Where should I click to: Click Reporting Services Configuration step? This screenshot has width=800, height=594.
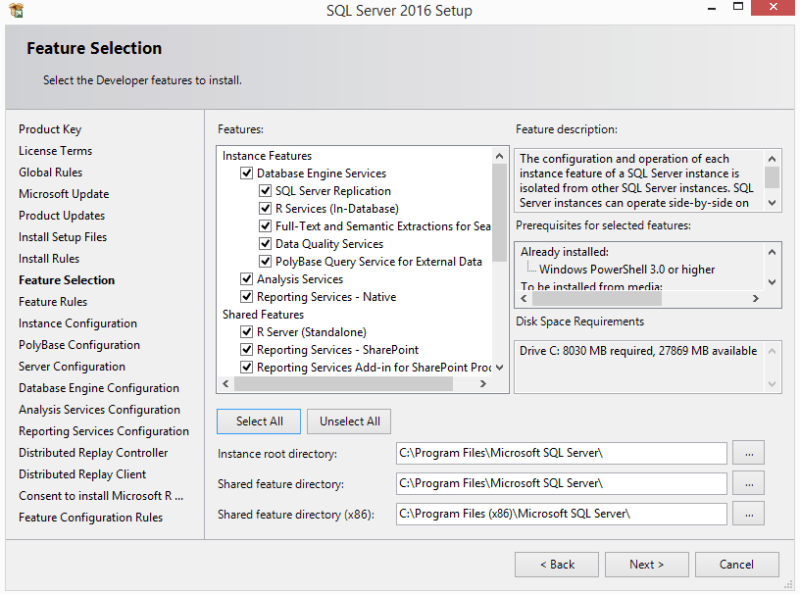point(104,431)
